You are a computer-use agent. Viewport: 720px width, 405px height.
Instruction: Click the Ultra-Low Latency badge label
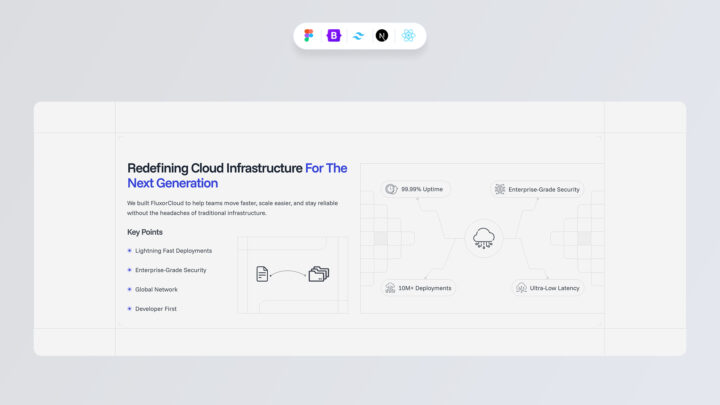(555, 288)
